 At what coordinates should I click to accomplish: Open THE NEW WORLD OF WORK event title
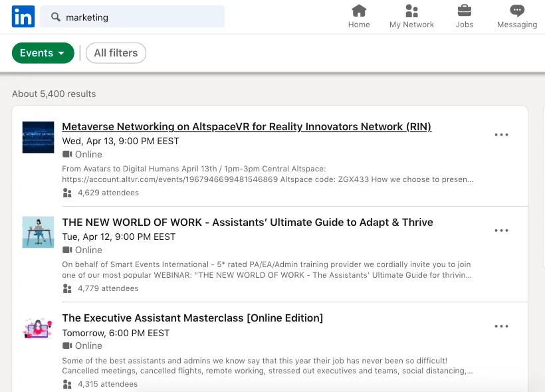click(247, 222)
